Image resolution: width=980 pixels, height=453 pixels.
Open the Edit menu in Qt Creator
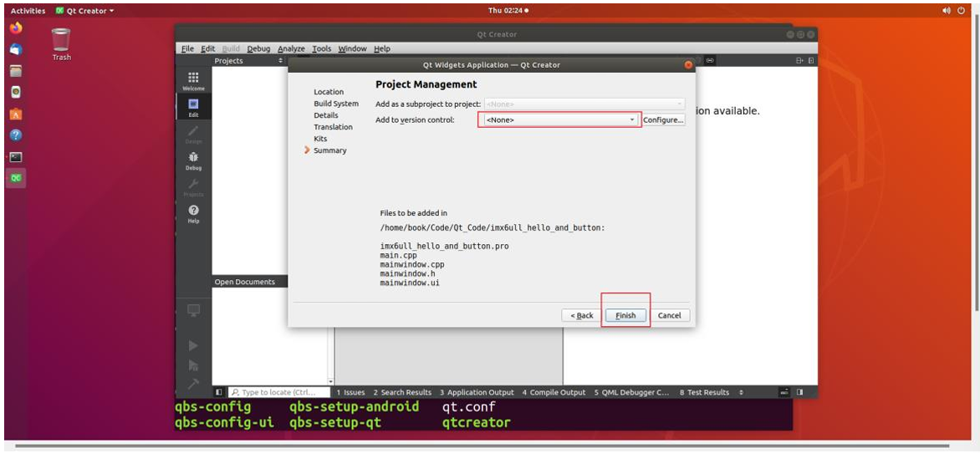pyautogui.click(x=208, y=48)
